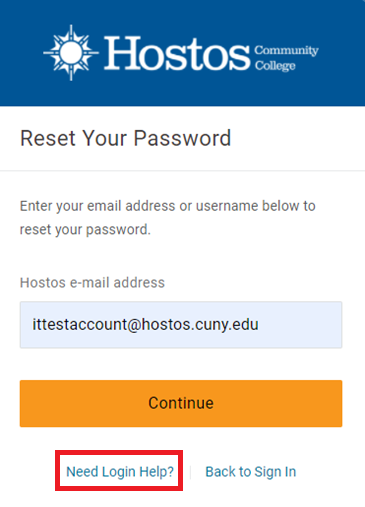The image size is (365, 507).
Task: Click the Hostos e-mail address field label
Action: (92, 283)
